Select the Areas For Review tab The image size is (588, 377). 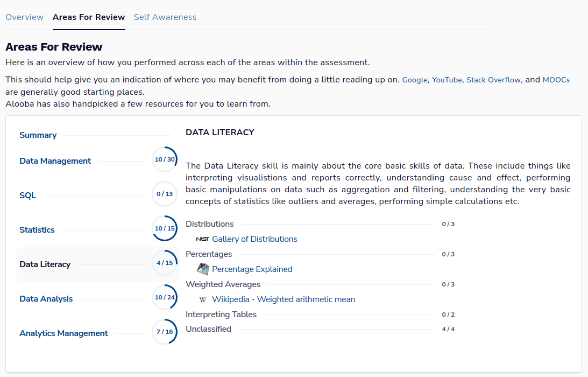89,17
